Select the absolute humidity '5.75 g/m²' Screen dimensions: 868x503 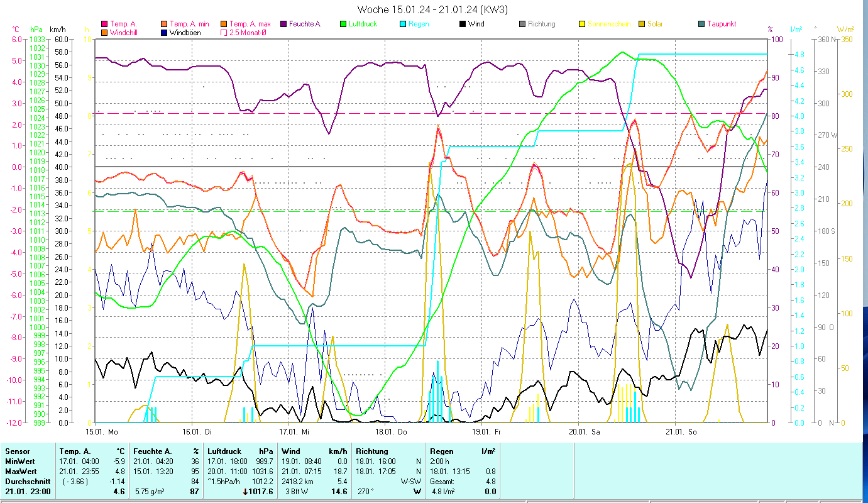coord(150,492)
